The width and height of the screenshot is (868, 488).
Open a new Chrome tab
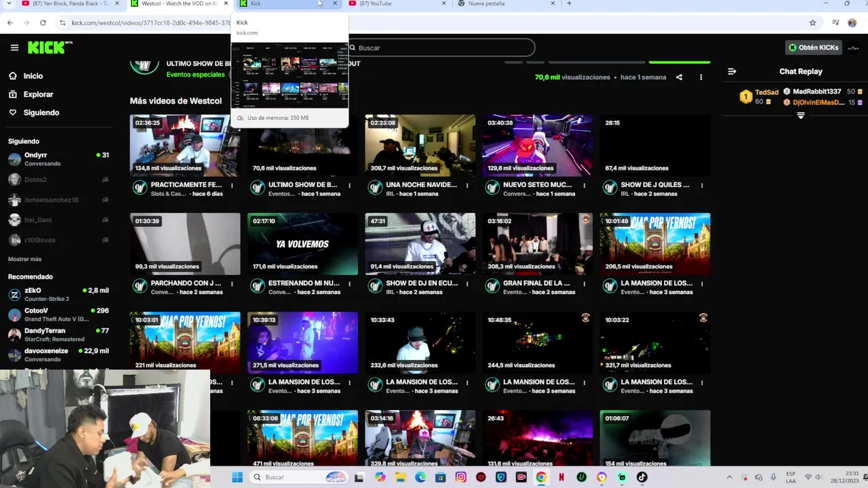click(569, 3)
